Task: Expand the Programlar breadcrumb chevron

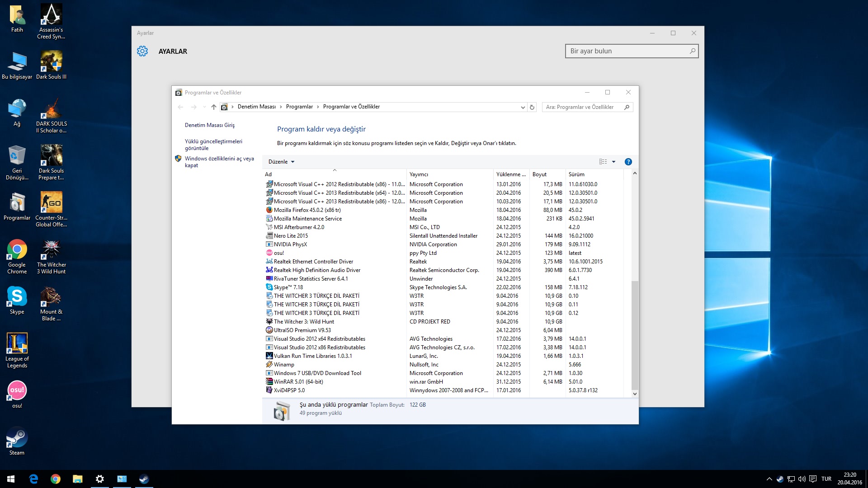Action: point(318,107)
